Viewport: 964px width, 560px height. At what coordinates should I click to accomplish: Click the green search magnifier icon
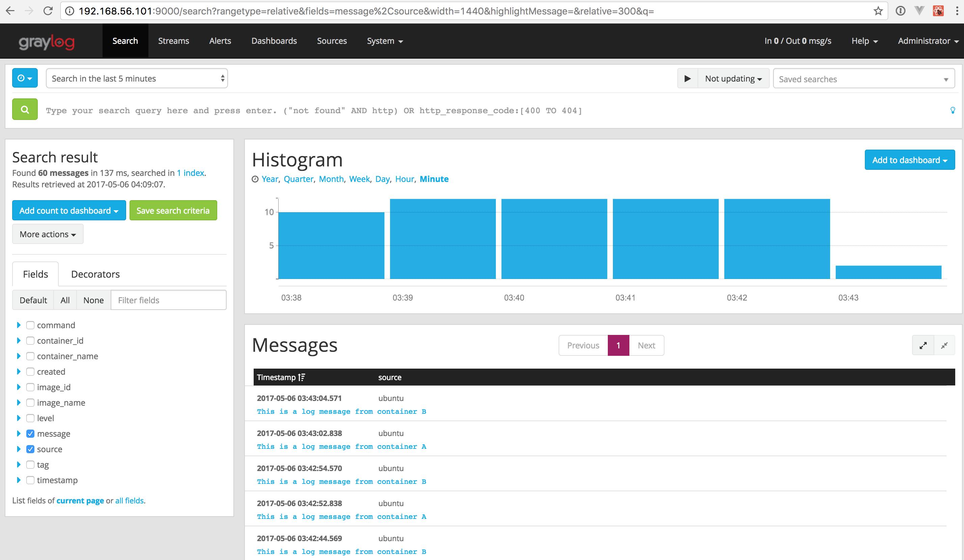[25, 110]
